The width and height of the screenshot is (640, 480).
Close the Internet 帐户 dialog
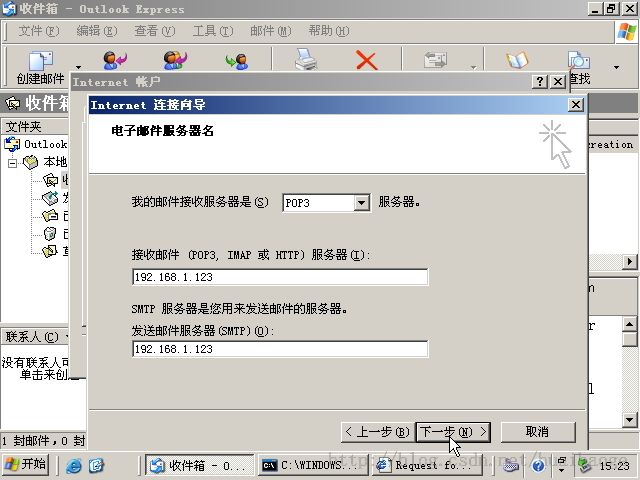[558, 82]
